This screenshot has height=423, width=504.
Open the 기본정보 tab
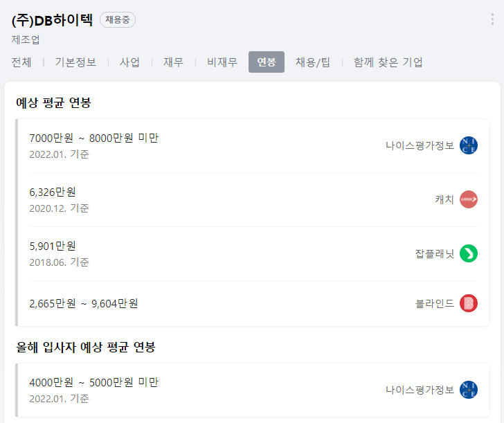75,62
